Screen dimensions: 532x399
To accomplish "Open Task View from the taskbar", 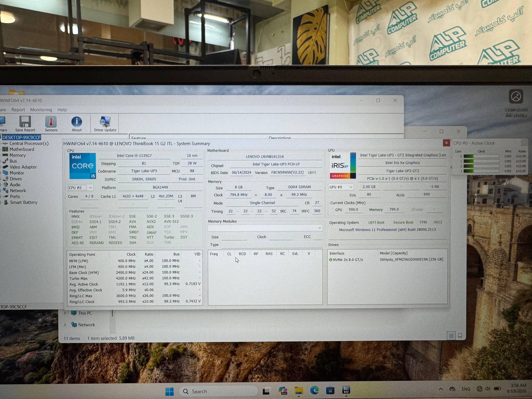I will point(266,391).
